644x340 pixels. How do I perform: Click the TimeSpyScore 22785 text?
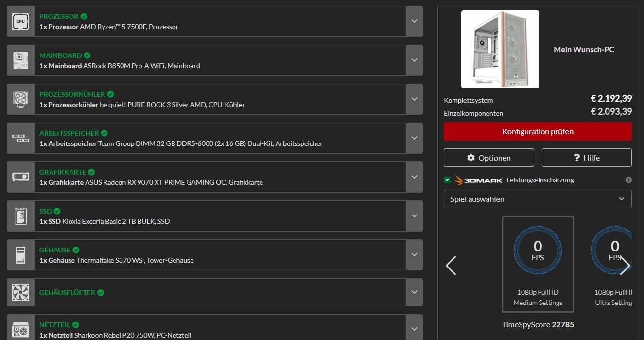click(x=538, y=324)
